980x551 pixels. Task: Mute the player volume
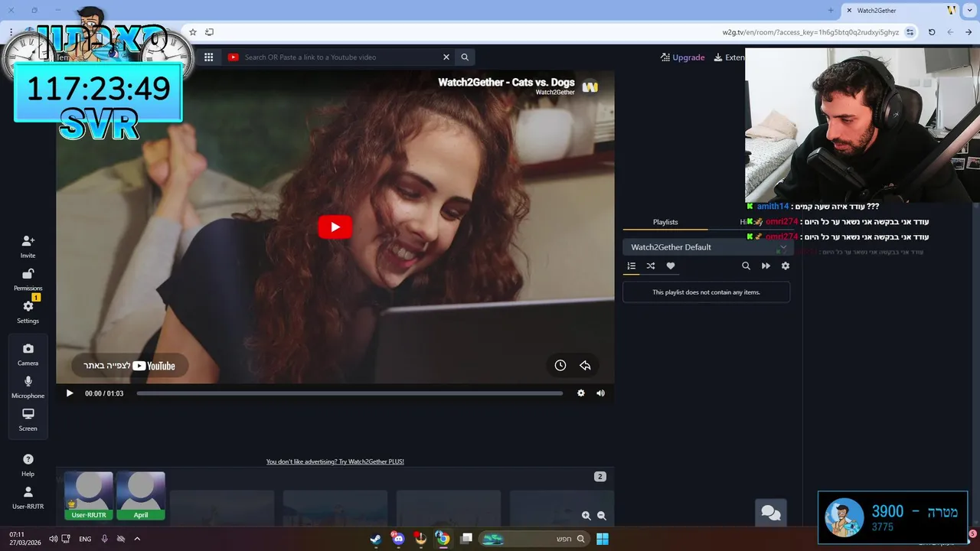click(601, 393)
